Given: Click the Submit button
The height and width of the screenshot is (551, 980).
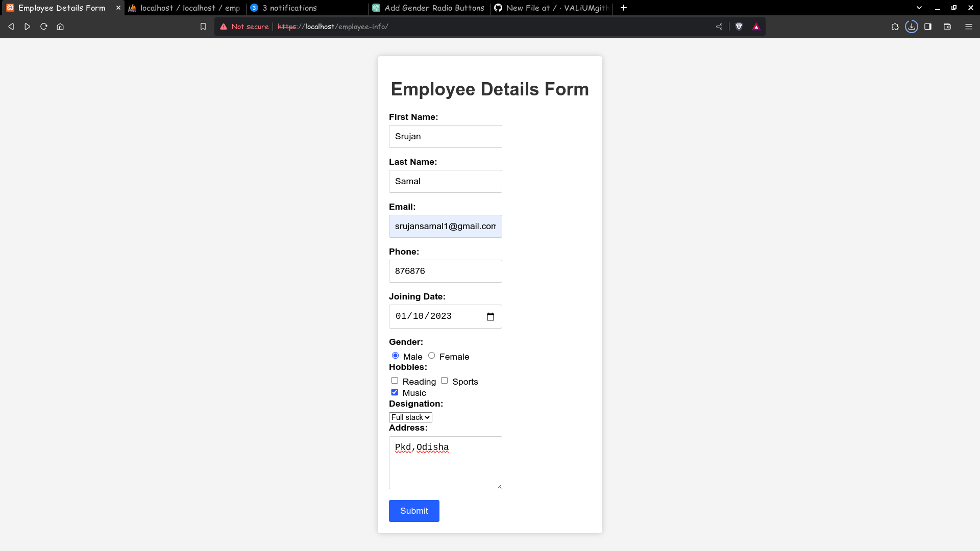Looking at the screenshot, I should click(x=413, y=511).
